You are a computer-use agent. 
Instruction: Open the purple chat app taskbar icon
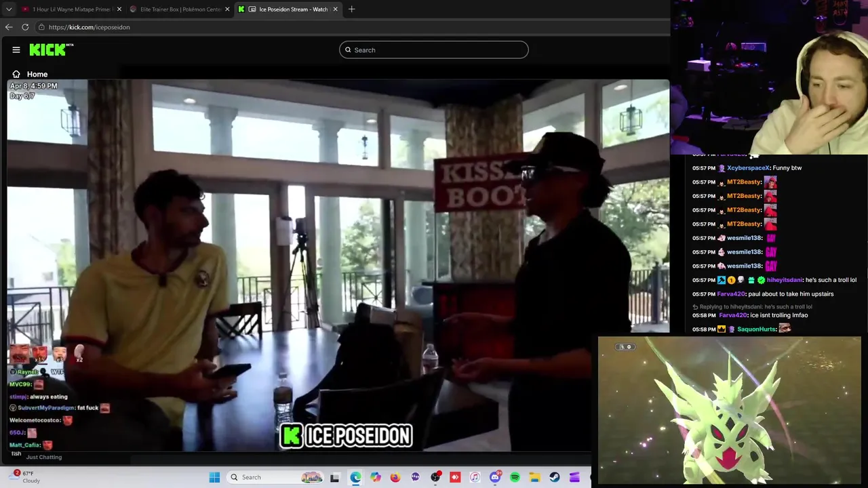click(415, 477)
